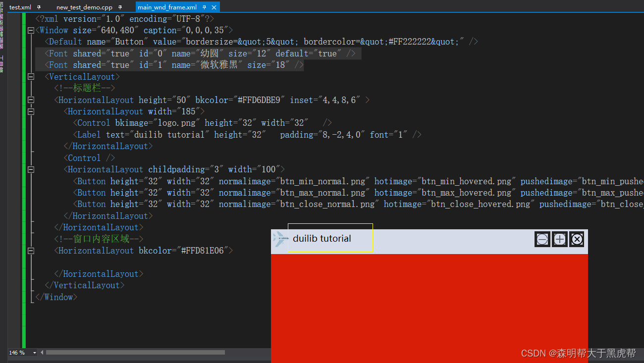Image resolution: width=644 pixels, height=363 pixels.
Task: Close the main_wnd_frame.xml tab
Action: pyautogui.click(x=214, y=7)
